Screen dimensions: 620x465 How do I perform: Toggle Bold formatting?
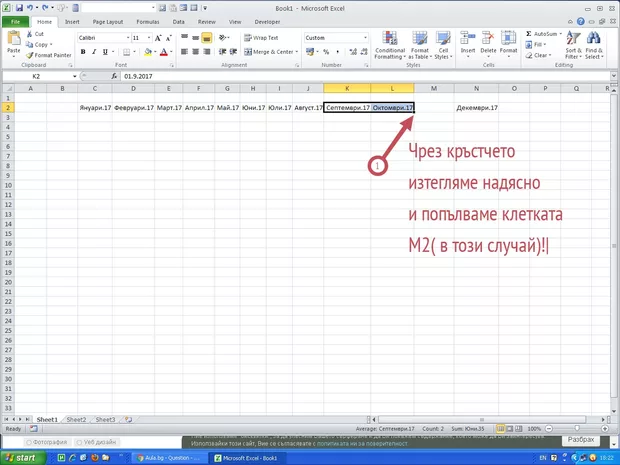pyautogui.click(x=81, y=52)
